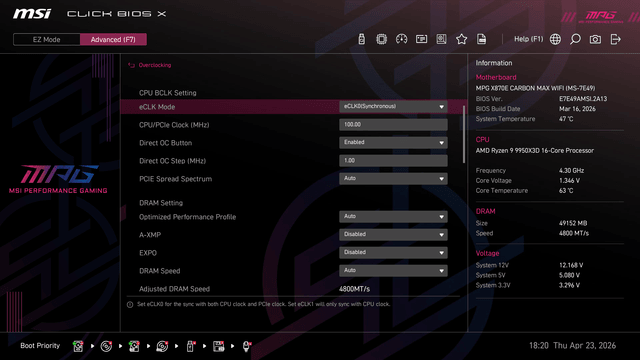Select the Direct OC Step (MHz) label
This screenshot has height=360, width=640.
pyautogui.click(x=172, y=161)
